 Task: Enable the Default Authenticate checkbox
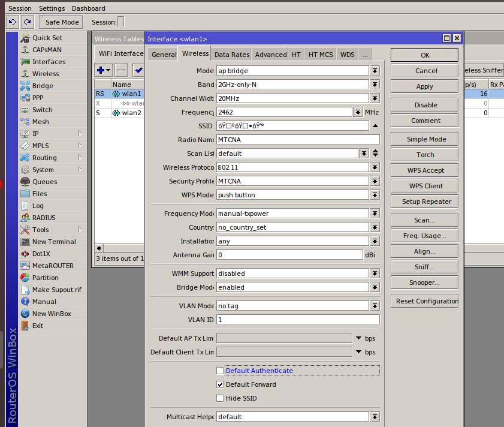click(220, 371)
